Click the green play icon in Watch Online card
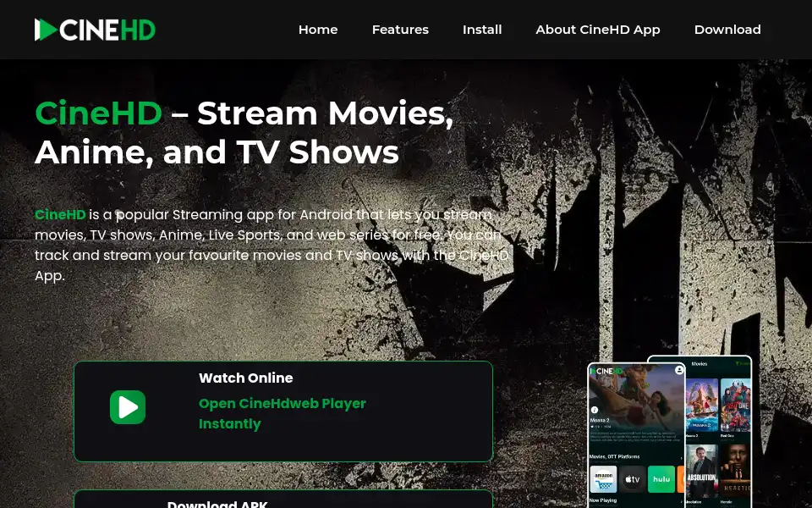The width and height of the screenshot is (812, 508). pyautogui.click(x=128, y=407)
